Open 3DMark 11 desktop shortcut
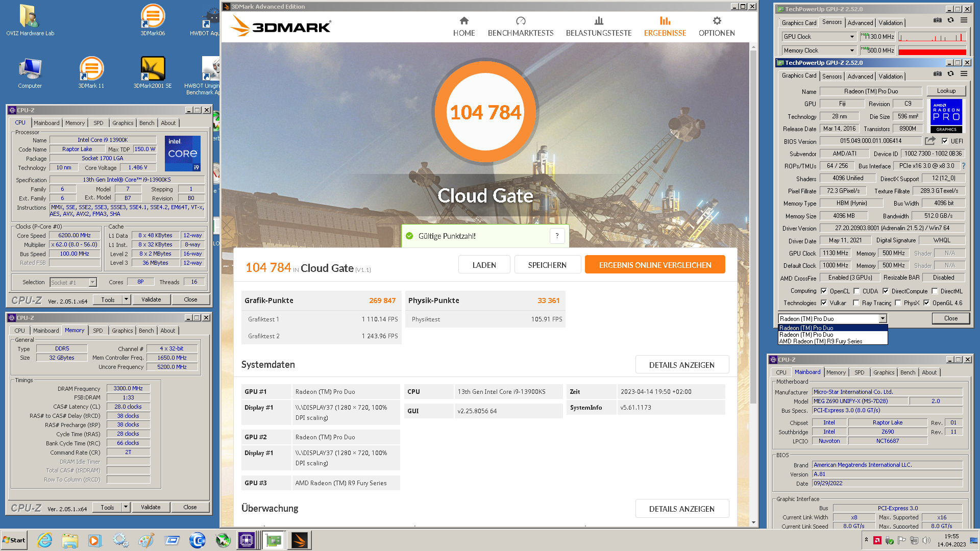The image size is (980, 551). (91, 73)
